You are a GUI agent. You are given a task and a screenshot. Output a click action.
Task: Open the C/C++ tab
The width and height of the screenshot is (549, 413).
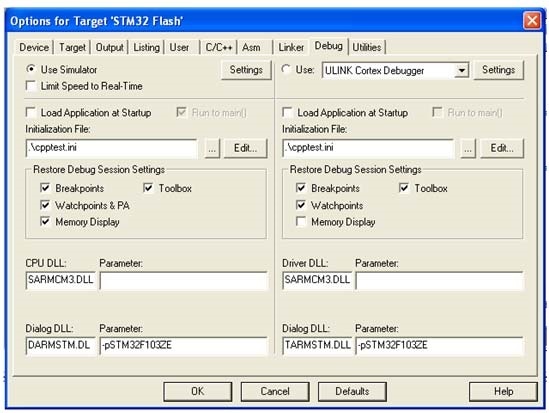219,47
